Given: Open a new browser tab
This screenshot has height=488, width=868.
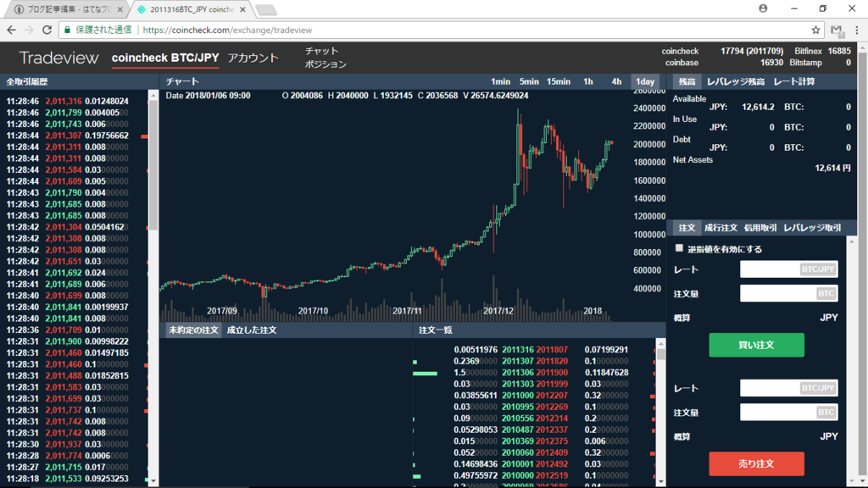Looking at the screenshot, I should (x=266, y=9).
